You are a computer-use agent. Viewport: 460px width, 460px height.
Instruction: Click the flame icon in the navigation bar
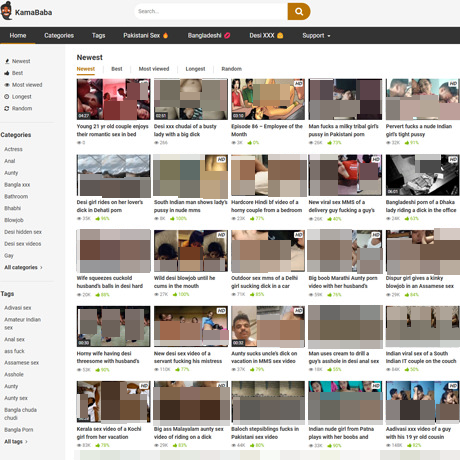(166, 35)
